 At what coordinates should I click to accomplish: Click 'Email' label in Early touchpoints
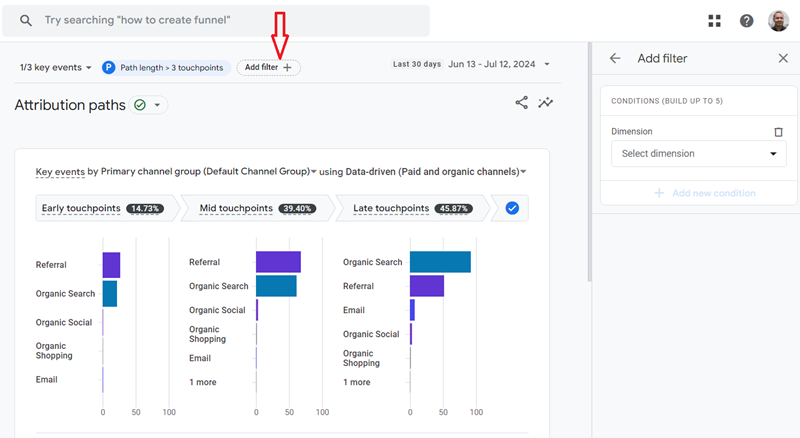coord(46,379)
